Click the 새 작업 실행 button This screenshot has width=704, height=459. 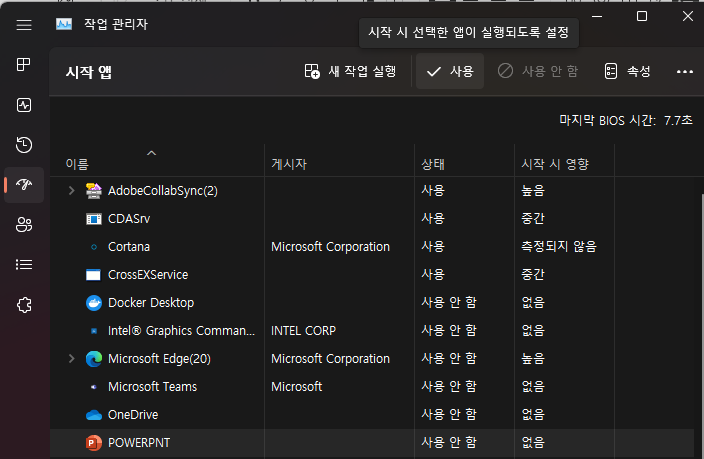(x=350, y=71)
